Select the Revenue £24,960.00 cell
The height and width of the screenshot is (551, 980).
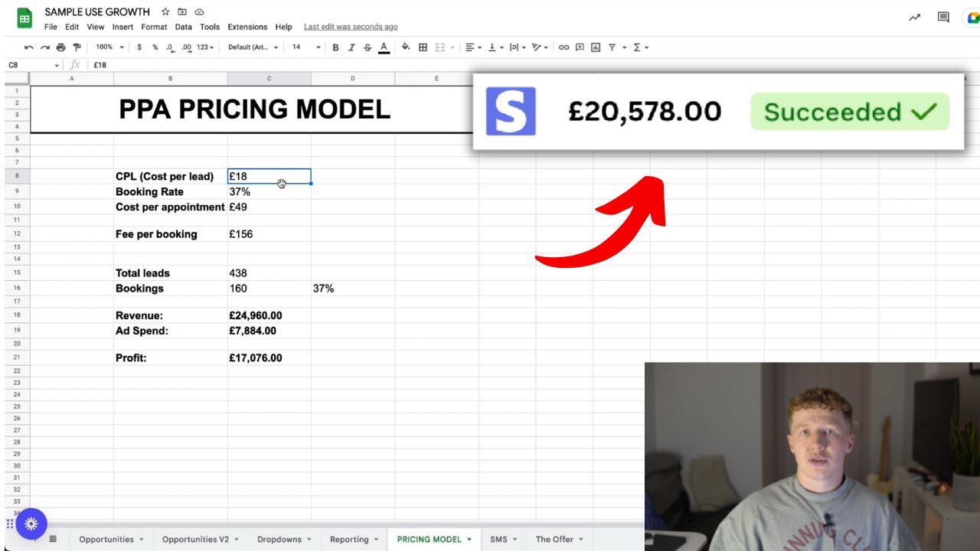(x=269, y=315)
